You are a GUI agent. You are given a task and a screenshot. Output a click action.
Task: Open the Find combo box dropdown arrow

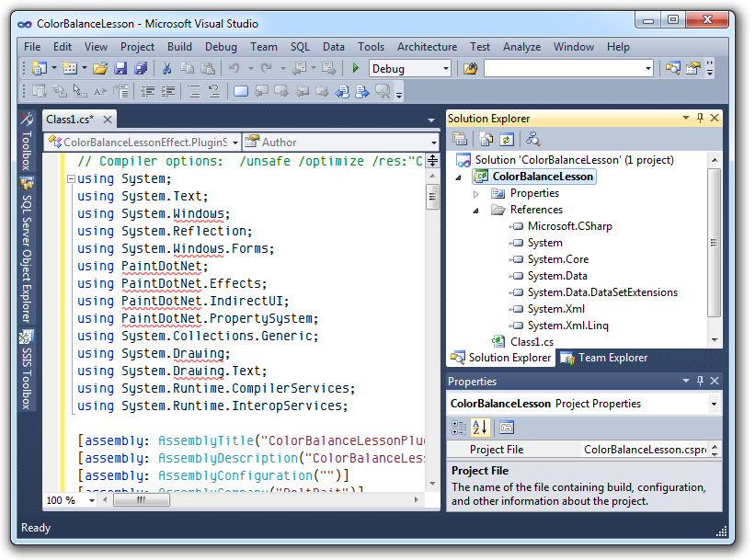(x=648, y=68)
